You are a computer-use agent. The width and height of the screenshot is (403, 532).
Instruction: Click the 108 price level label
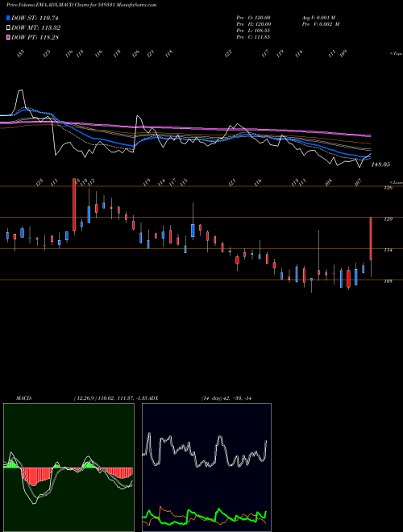(388, 281)
